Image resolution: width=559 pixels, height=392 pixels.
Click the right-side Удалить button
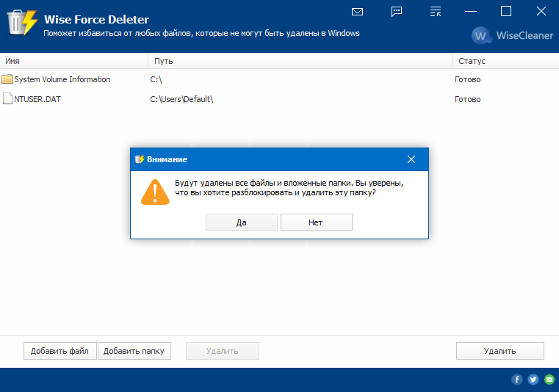pos(500,351)
